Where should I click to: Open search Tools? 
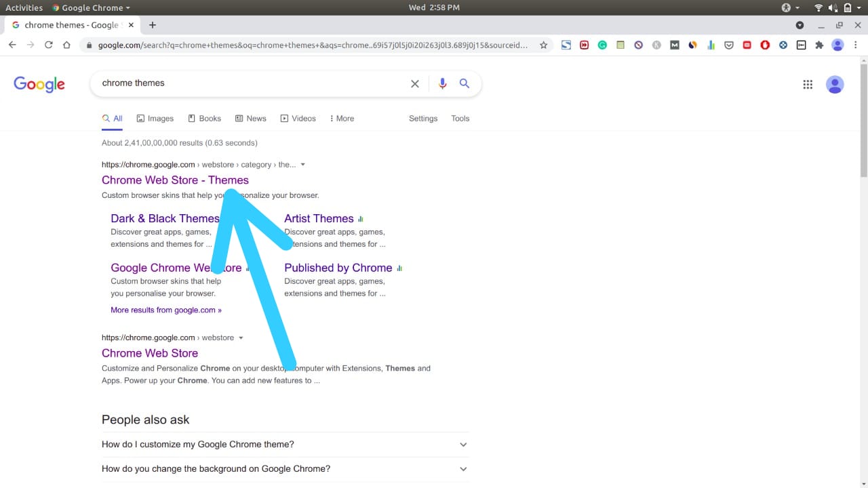coord(460,119)
